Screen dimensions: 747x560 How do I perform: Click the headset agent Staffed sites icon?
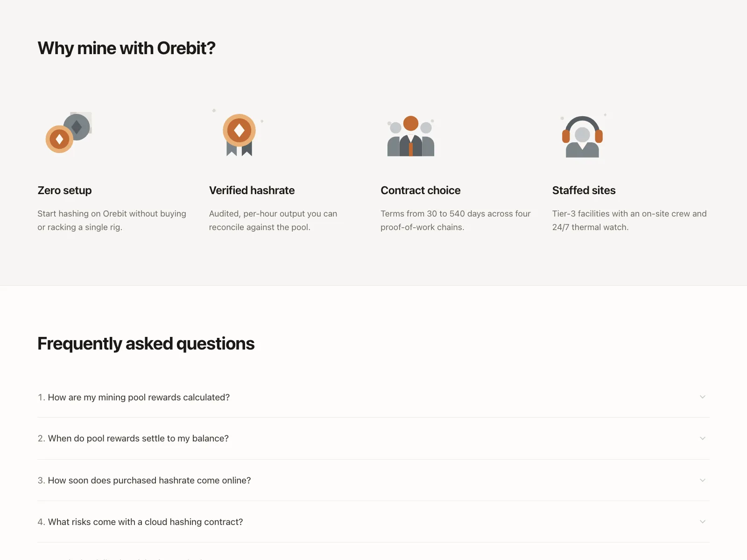(582, 137)
